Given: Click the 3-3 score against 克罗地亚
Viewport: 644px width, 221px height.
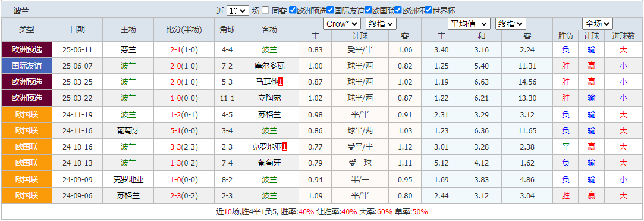Looking at the screenshot, I should (x=176, y=147).
